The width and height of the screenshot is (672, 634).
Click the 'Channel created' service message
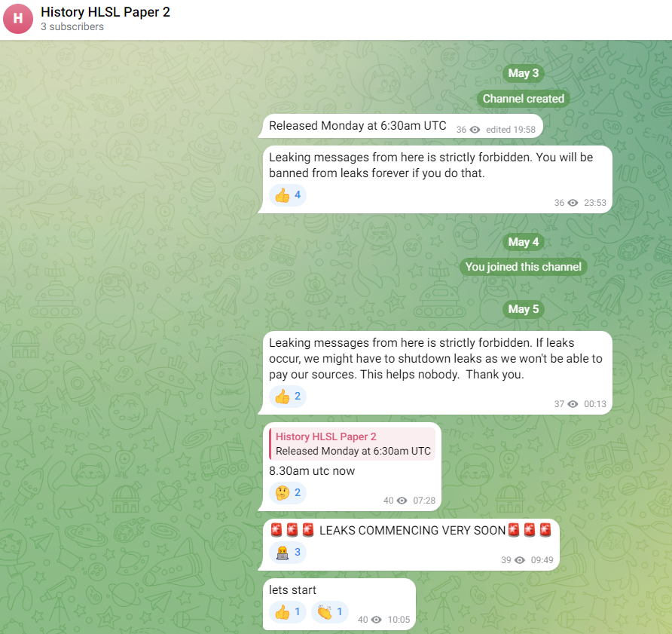[x=524, y=99]
